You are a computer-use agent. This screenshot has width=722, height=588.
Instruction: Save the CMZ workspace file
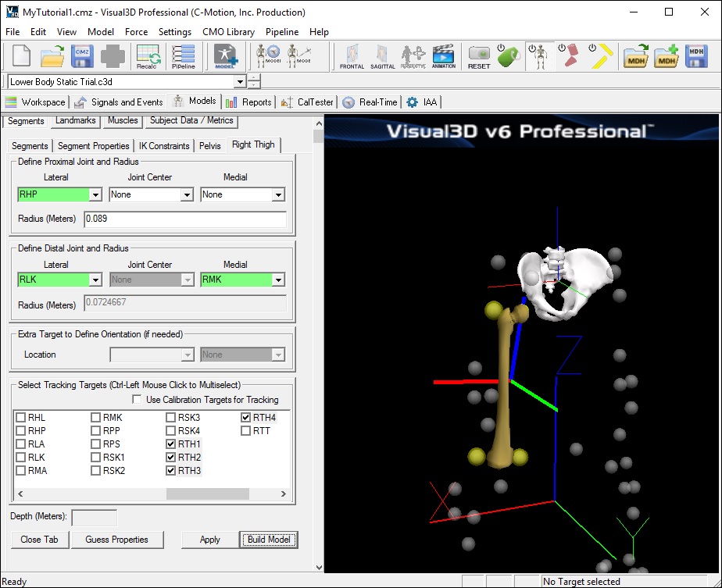(x=83, y=57)
